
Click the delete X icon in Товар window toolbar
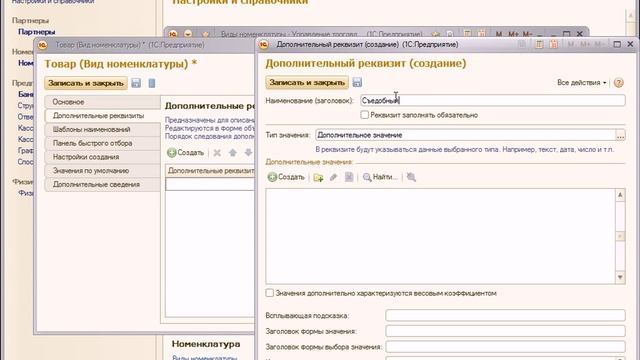coord(217,153)
